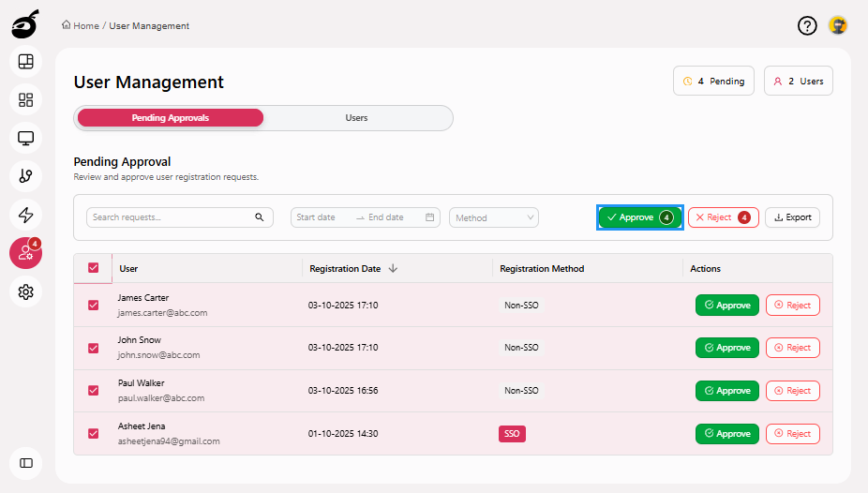Image resolution: width=868 pixels, height=493 pixels.
Task: Click the Registration Method column header
Action: click(x=542, y=268)
